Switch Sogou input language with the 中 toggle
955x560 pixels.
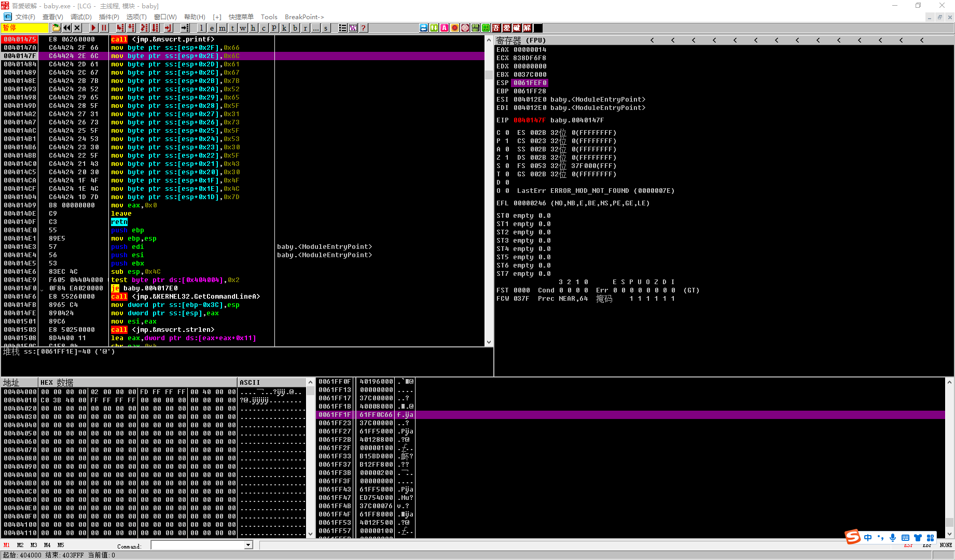click(868, 538)
